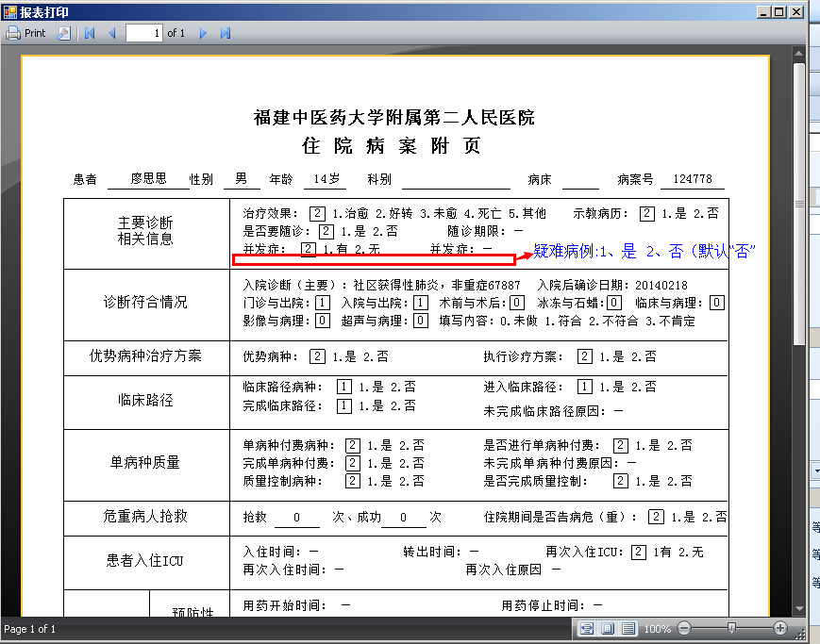Click the 是否要随诊 value box
Viewport: 820px width, 644px height.
point(326,231)
